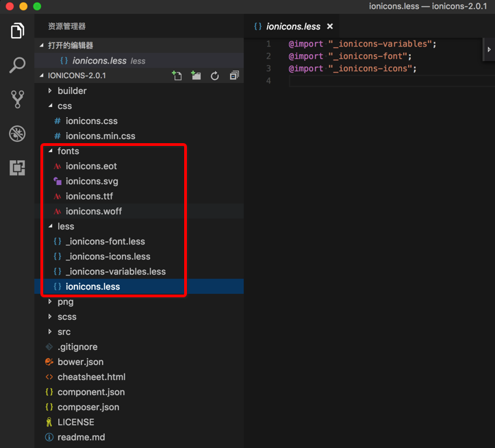Collapse the fonts folder
Screen dimensions: 495x448
tap(68, 151)
